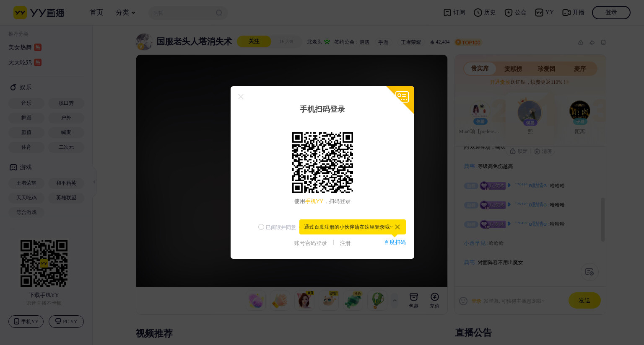Switch to the 珍爱团 tab
Viewport: 644px width, 345px height.
(x=546, y=69)
